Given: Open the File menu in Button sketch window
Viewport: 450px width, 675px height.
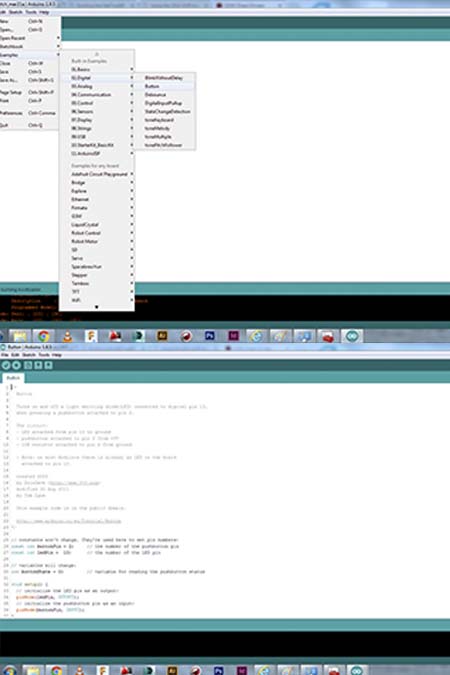Looking at the screenshot, I should pyautogui.click(x=4, y=355).
